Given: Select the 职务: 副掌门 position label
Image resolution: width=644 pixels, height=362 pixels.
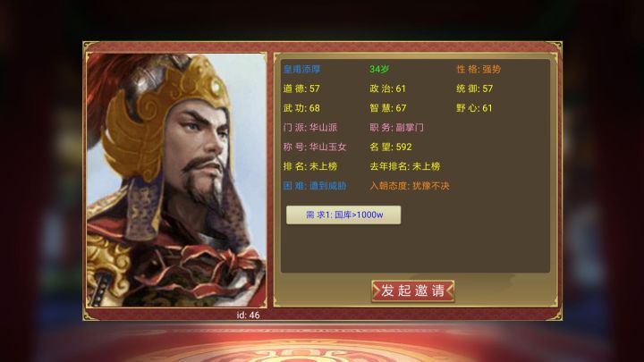Looking at the screenshot, I should [397, 127].
